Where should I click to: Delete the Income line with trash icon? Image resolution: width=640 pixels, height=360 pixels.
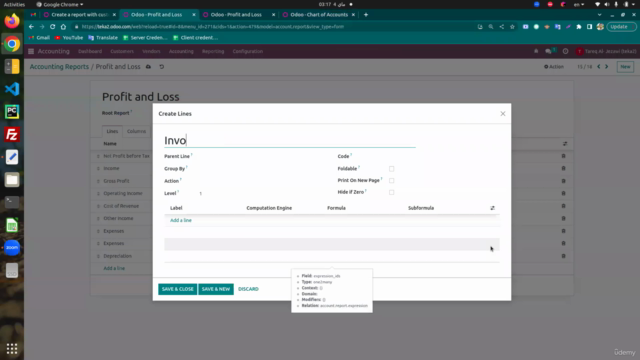564,168
